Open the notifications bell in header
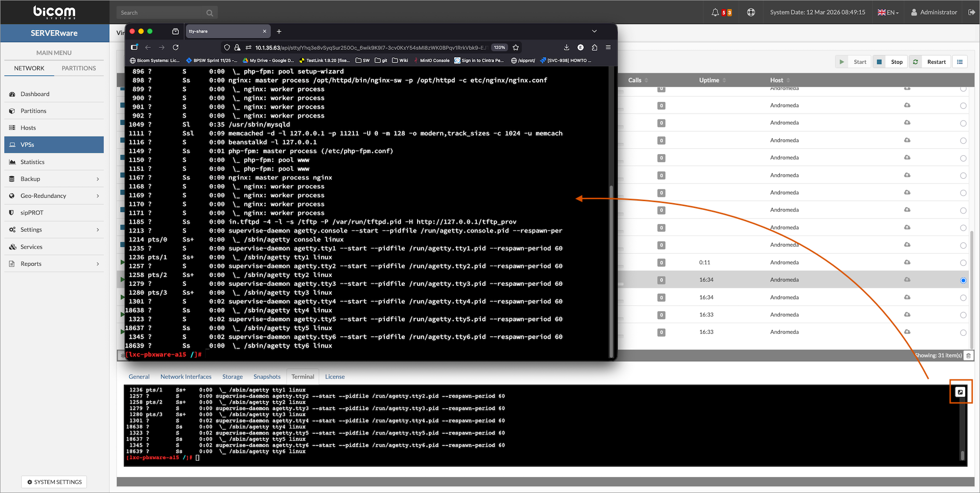980x493 pixels. tap(715, 12)
